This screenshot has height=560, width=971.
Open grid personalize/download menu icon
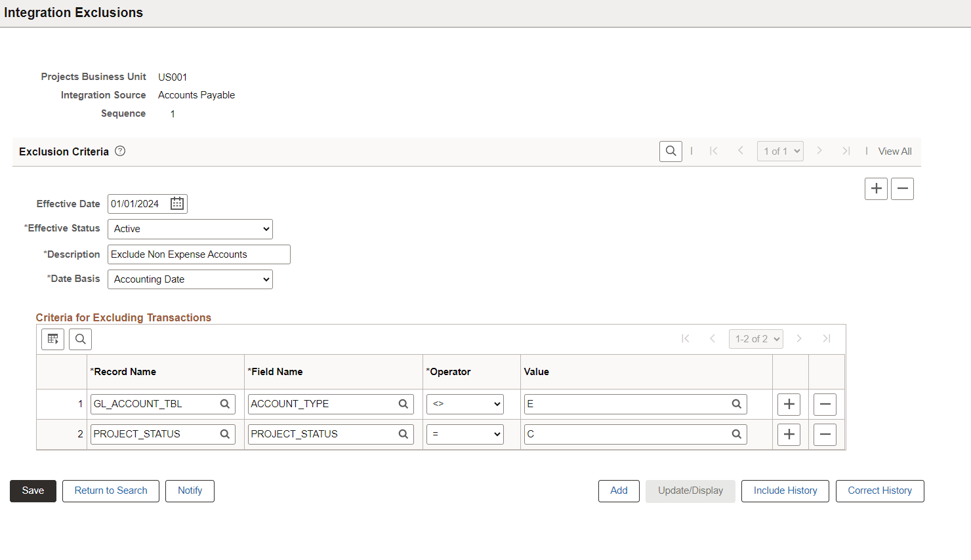(53, 339)
